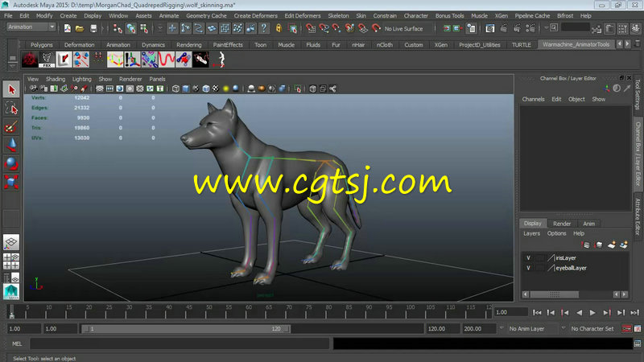Click the FBX shelf icon
The width and height of the screenshot is (644, 362).
point(47,60)
